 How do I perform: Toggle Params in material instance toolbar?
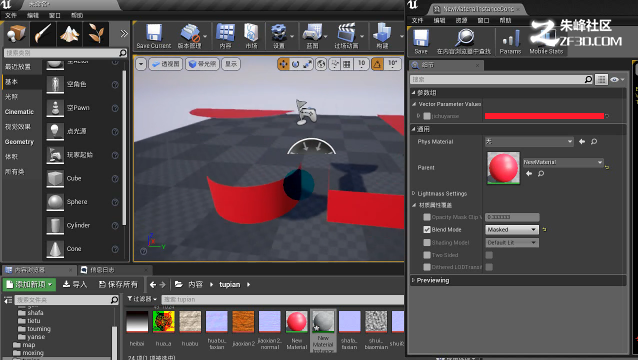click(x=510, y=41)
